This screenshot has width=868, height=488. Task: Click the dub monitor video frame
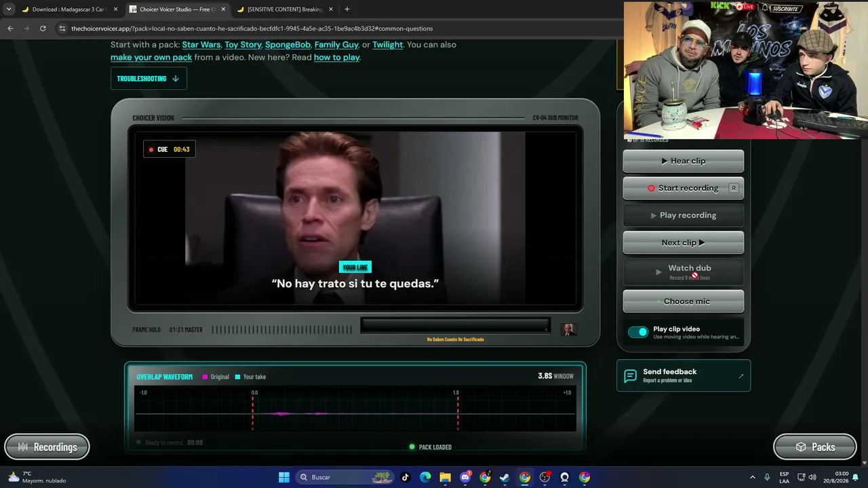[355, 218]
